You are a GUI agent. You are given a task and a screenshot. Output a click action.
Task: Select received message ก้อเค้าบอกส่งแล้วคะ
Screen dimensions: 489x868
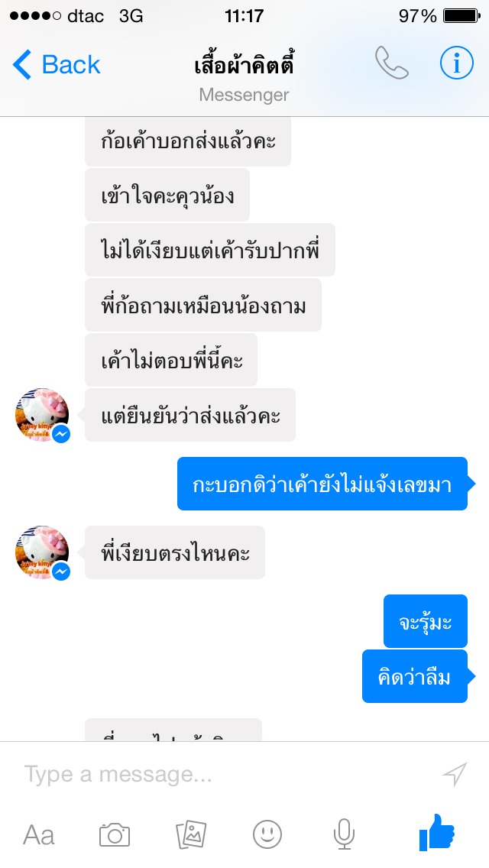pos(188,141)
